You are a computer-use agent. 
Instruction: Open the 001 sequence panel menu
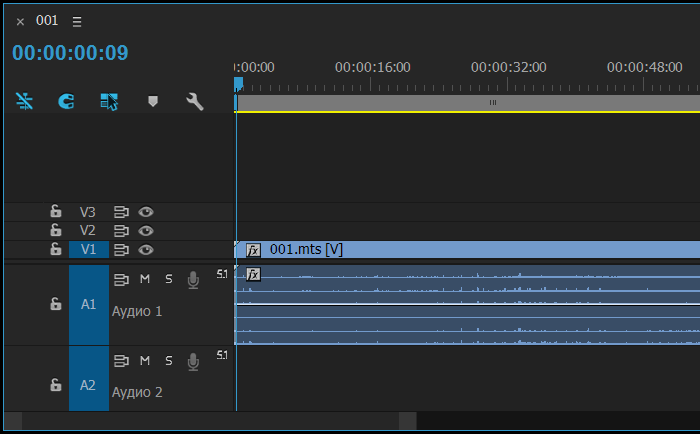[77, 21]
